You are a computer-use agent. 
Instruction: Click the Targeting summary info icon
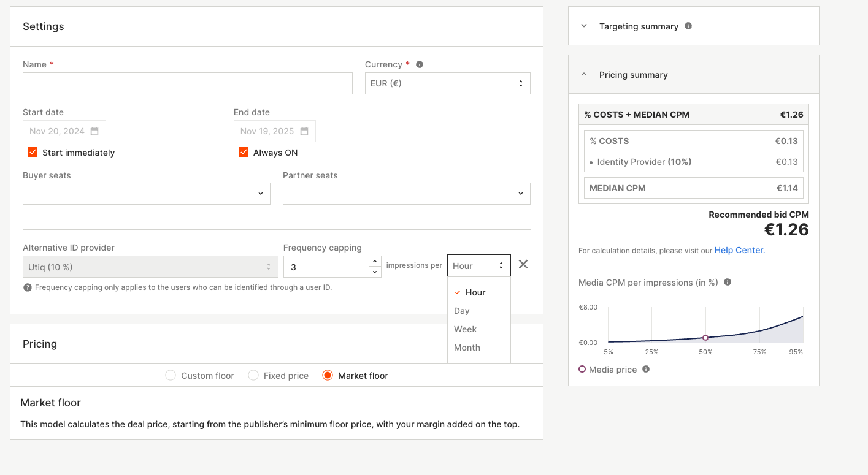688,26
